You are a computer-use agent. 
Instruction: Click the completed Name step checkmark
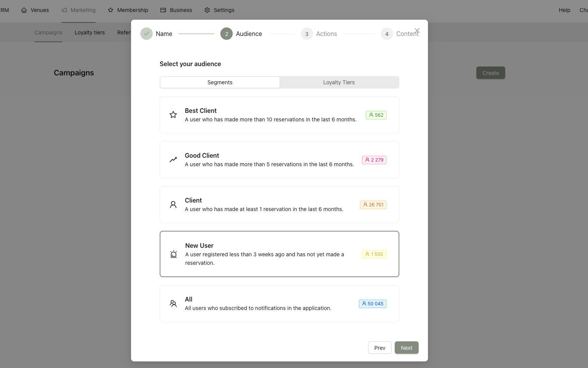tap(147, 34)
